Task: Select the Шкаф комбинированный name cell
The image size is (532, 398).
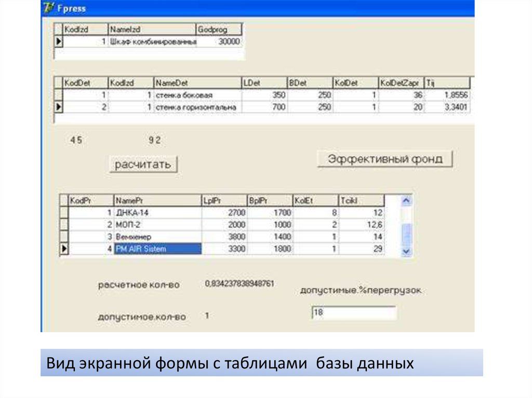Action: tap(152, 42)
